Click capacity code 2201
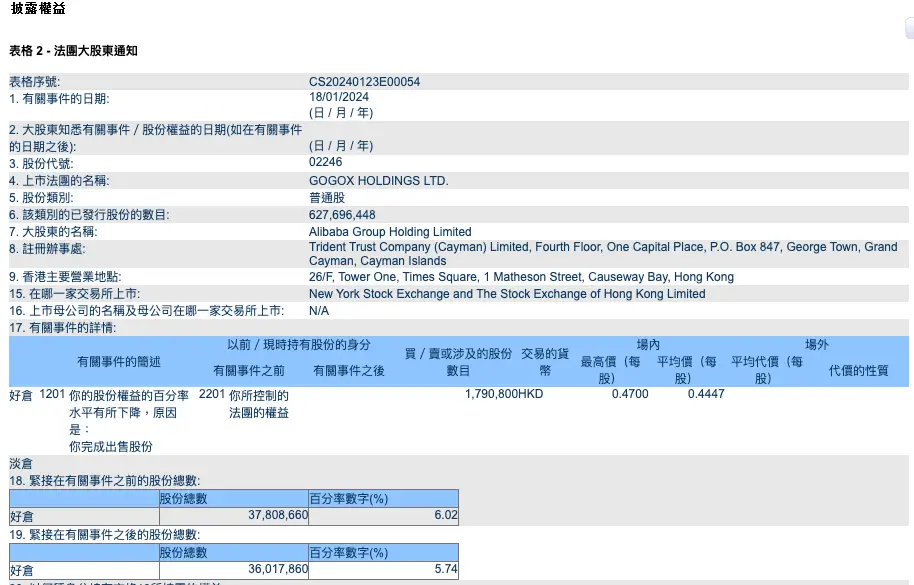 coord(212,394)
